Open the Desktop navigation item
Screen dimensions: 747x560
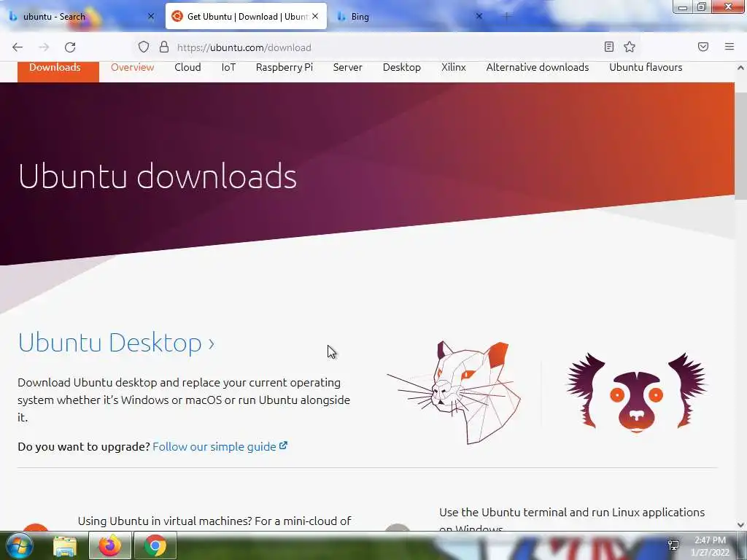click(402, 68)
